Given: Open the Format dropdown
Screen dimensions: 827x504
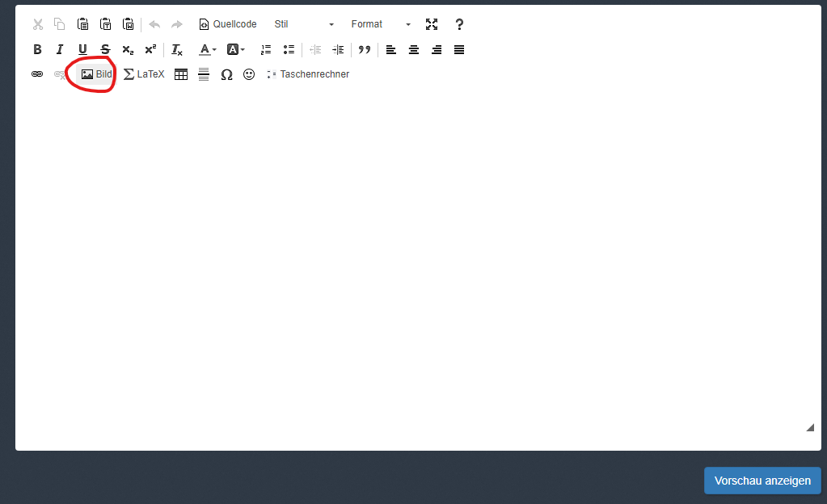Looking at the screenshot, I should [x=381, y=24].
